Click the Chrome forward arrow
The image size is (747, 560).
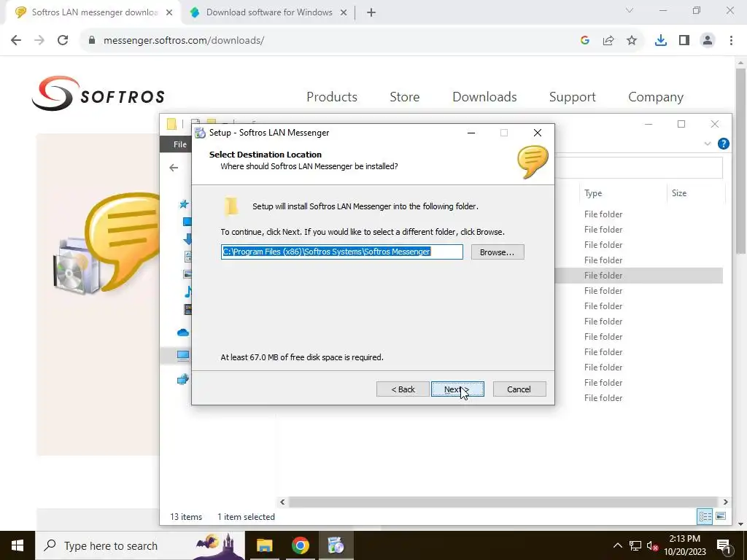point(39,40)
